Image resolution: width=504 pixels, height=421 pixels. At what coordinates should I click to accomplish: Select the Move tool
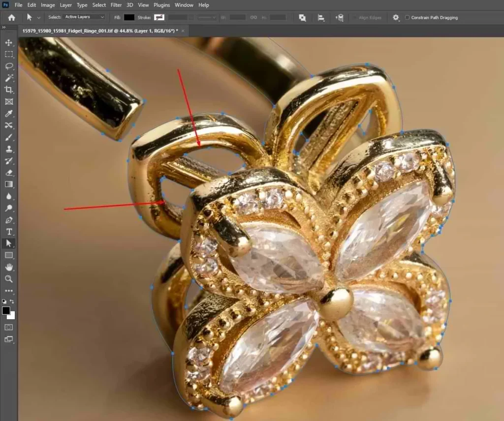(8, 43)
